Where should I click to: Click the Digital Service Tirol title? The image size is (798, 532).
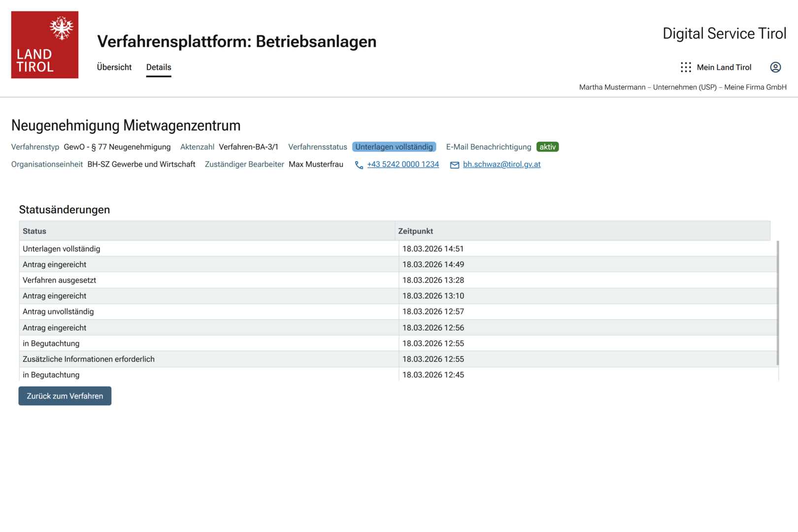(x=724, y=33)
